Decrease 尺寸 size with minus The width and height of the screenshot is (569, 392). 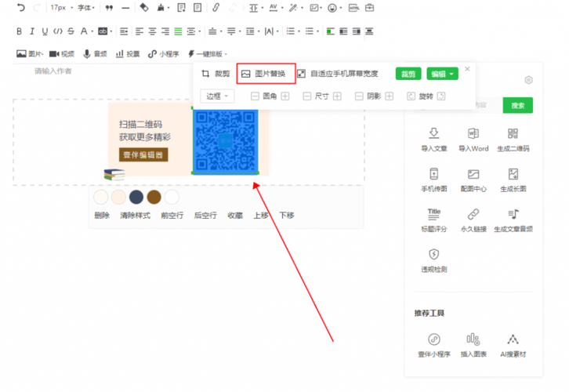pyautogui.click(x=307, y=96)
